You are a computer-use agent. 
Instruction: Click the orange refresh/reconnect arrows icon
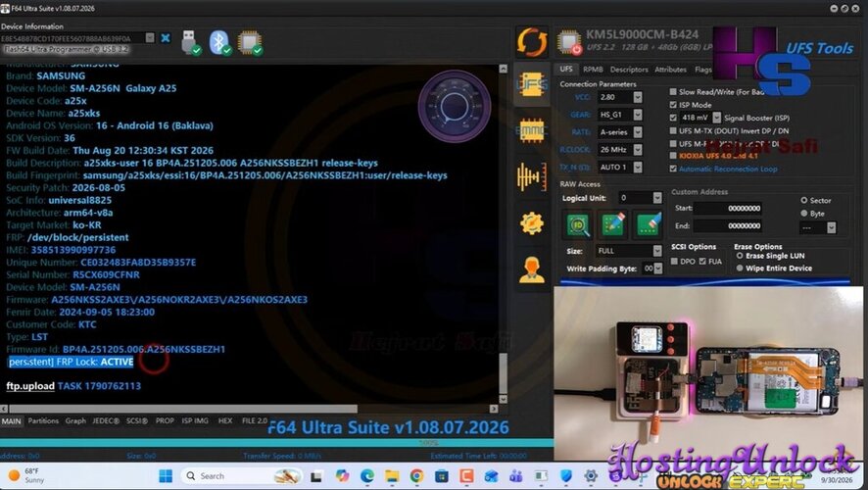point(531,42)
